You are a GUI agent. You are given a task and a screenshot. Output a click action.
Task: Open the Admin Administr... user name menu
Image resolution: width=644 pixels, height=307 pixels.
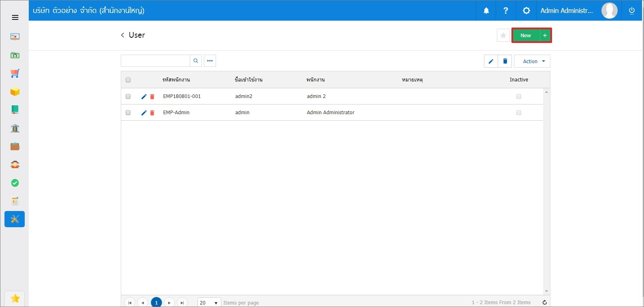[567, 11]
